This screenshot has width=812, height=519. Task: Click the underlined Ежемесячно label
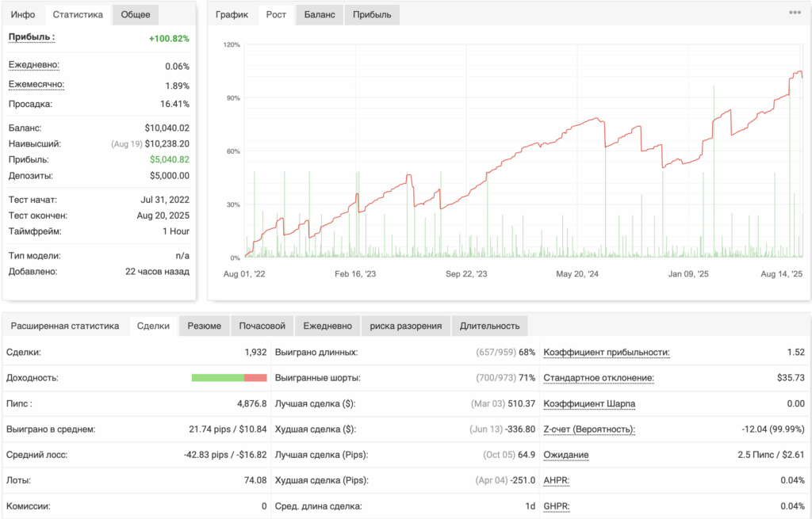click(36, 85)
